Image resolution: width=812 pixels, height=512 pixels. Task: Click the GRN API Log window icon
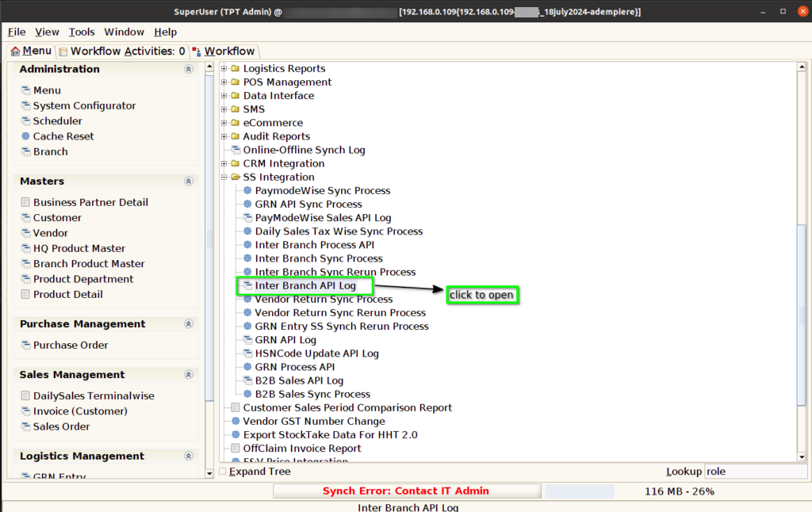[x=247, y=339]
